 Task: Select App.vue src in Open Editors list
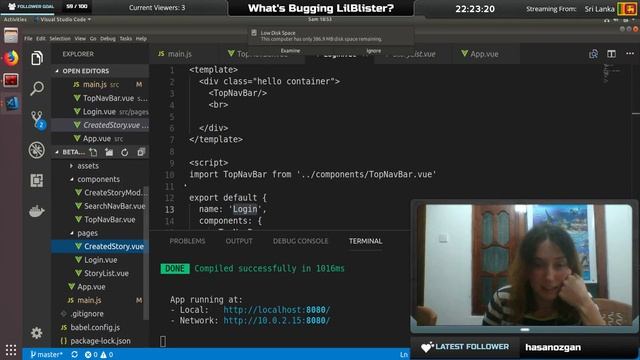[x=101, y=138]
